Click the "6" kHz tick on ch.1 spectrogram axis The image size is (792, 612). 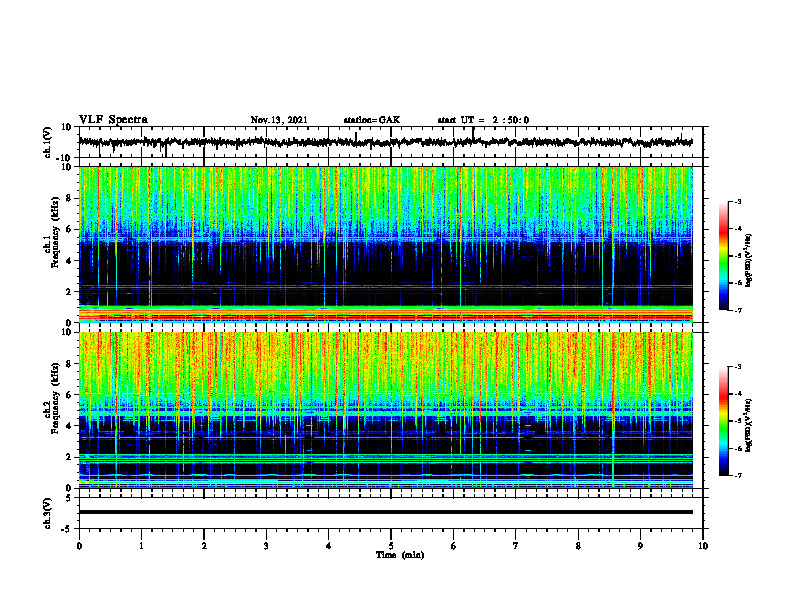(x=69, y=229)
